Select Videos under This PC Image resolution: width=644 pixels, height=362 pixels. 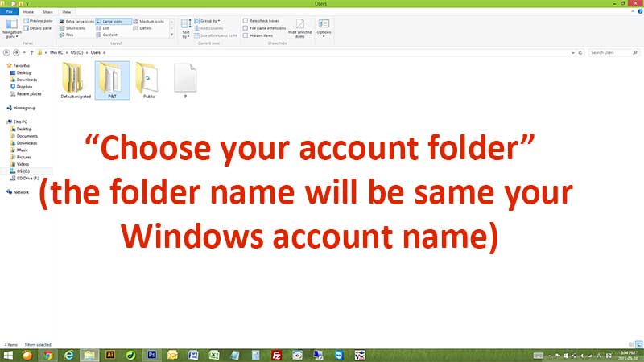click(19, 164)
